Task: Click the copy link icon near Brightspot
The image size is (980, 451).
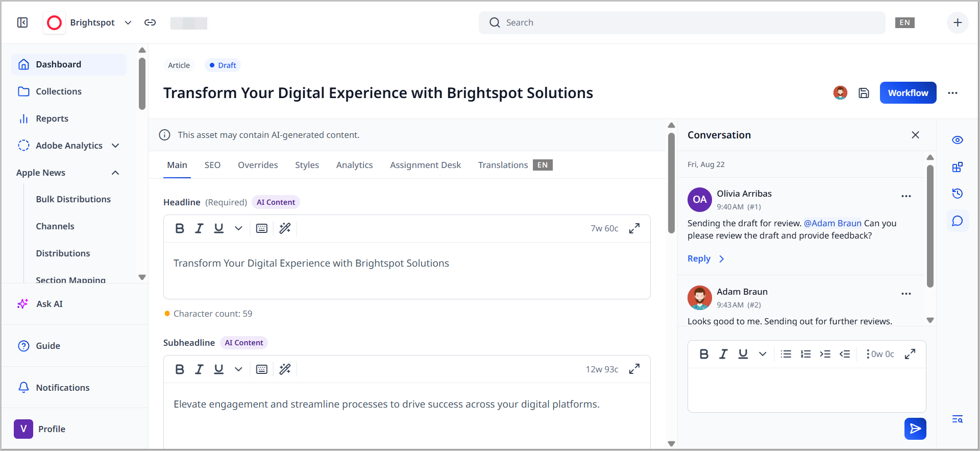Action: (x=150, y=22)
